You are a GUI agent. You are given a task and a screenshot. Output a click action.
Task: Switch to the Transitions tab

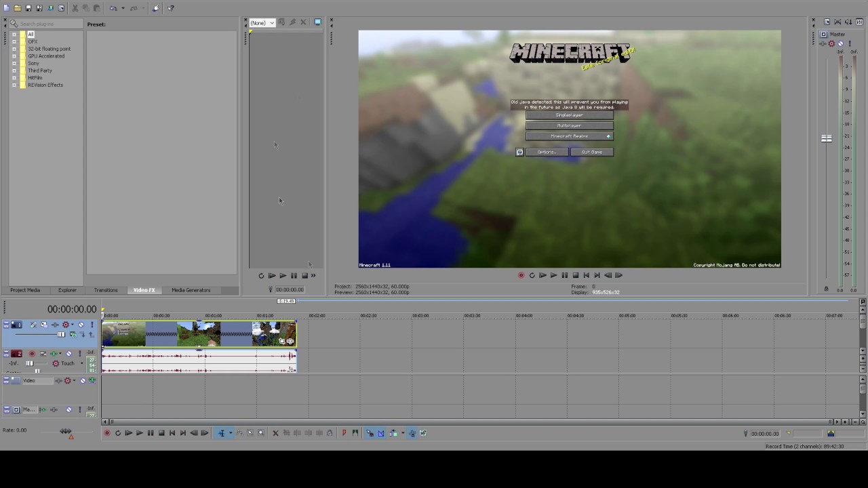pos(106,290)
